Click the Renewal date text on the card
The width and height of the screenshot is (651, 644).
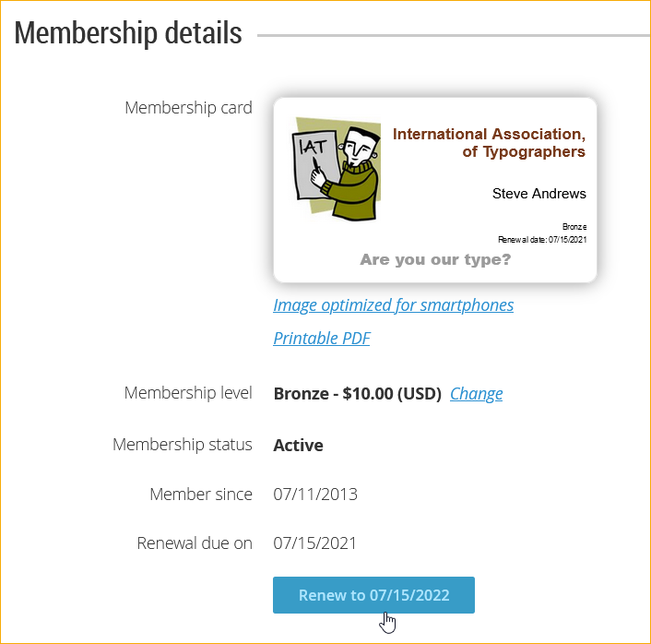[542, 239]
